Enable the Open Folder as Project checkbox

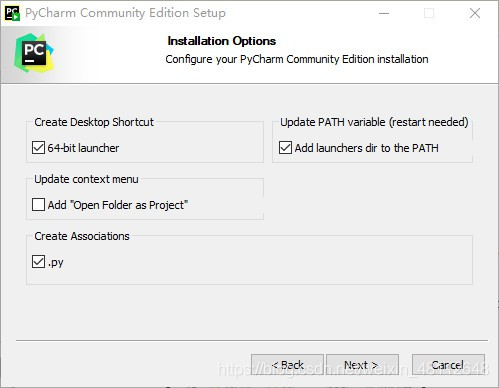tap(38, 205)
